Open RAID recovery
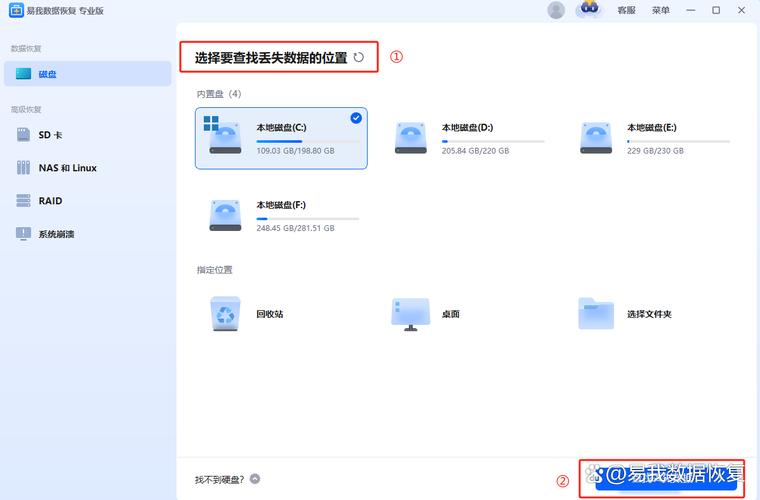This screenshot has width=760, height=500. (88, 201)
